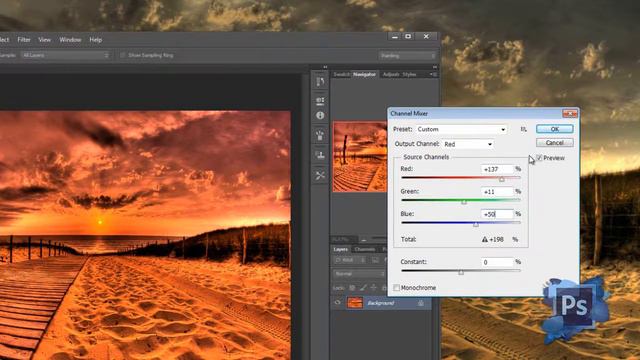Image resolution: width=640 pixels, height=360 pixels.
Task: Click the Blue source channel slider handle
Action: tap(476, 224)
